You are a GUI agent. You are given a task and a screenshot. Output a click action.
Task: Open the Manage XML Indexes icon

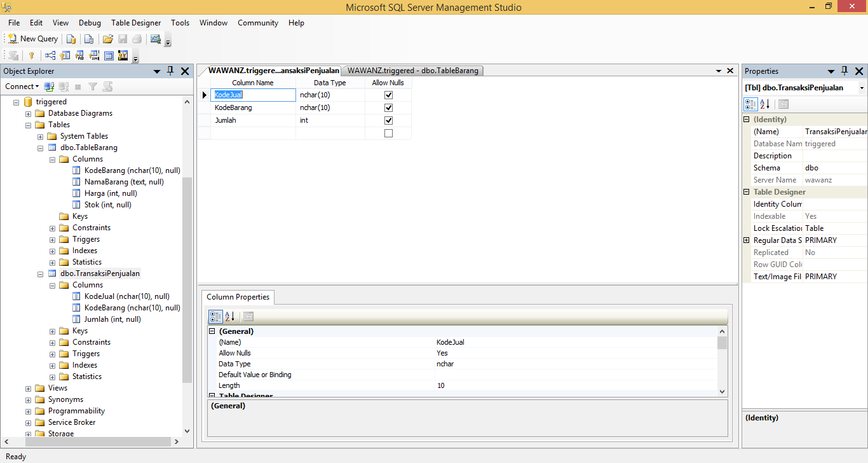[94, 55]
